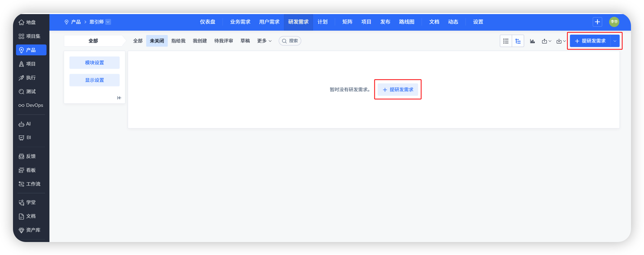Go to the 动态 tab

click(x=453, y=22)
